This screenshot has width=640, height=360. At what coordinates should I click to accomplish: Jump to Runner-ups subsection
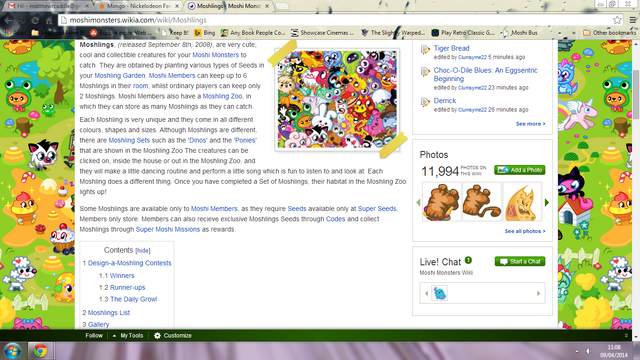click(127, 288)
